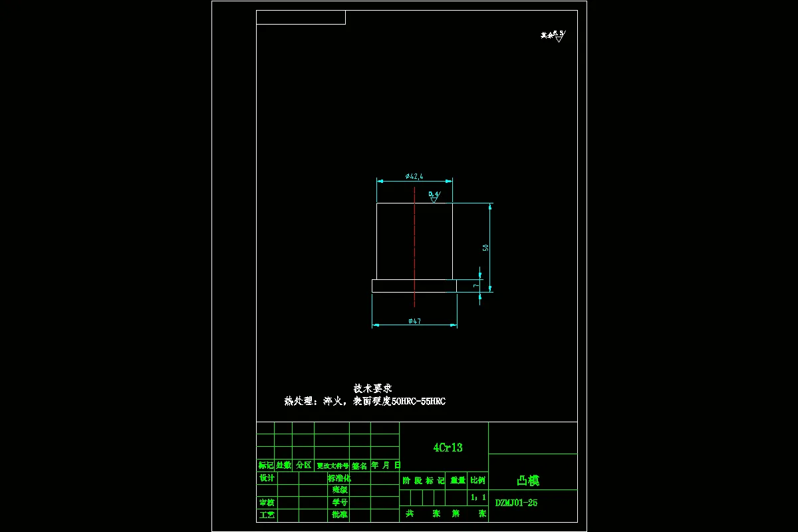Click the 分区 cell in revision table
Image resolution: width=798 pixels, height=532 pixels.
[x=303, y=465]
